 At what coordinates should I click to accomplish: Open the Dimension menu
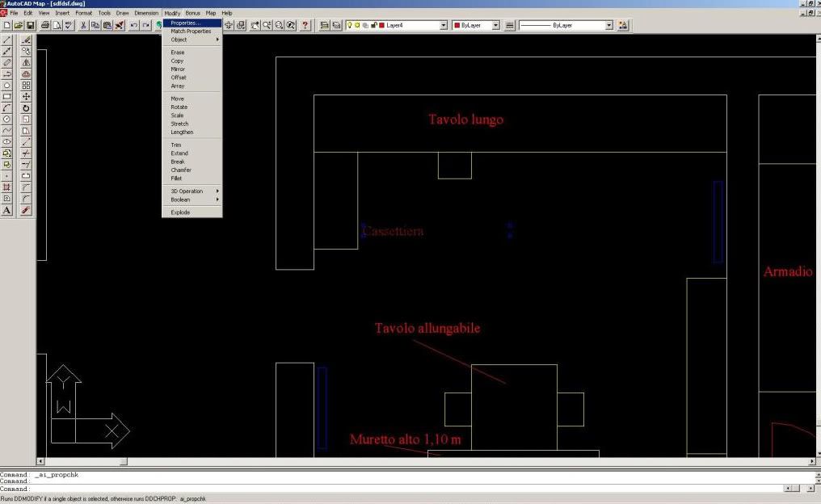click(x=146, y=13)
